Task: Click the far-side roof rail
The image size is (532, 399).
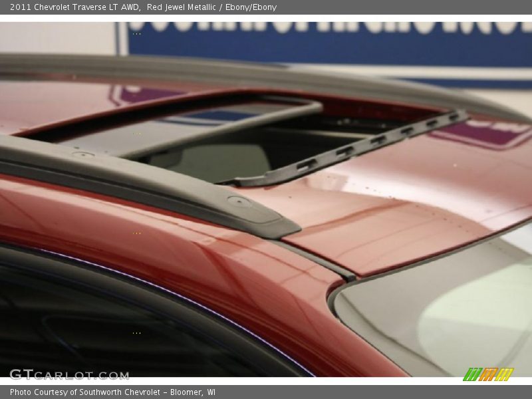Action: pos(266,75)
